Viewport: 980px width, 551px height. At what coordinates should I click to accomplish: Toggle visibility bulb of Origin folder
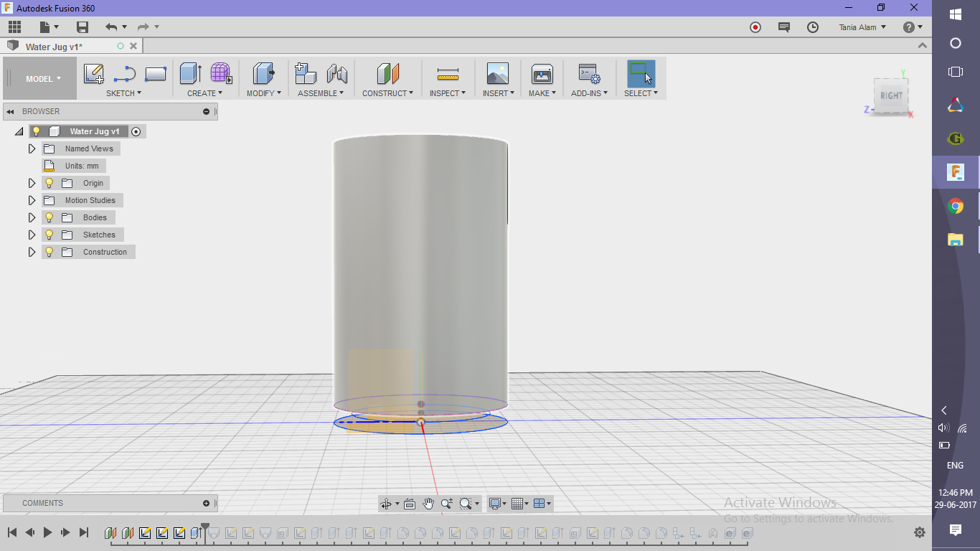(50, 183)
